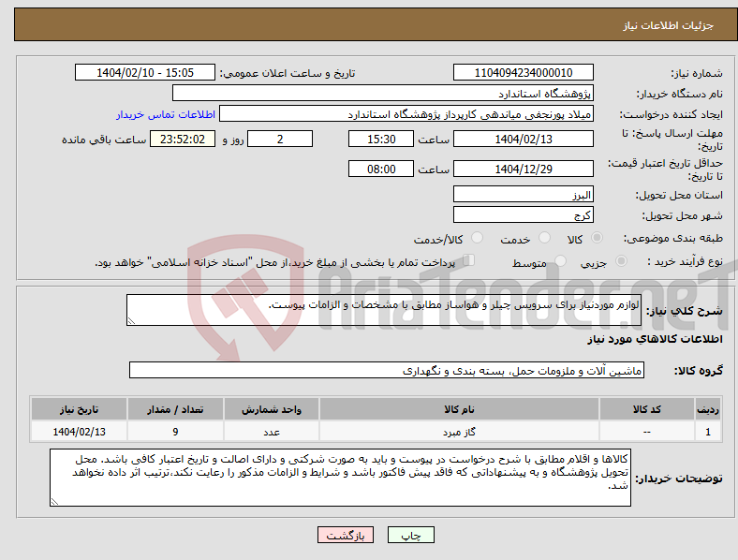Click the تعداد / مقدار column header
Image resolution: width=738 pixels, height=560 pixels.
[x=175, y=409]
